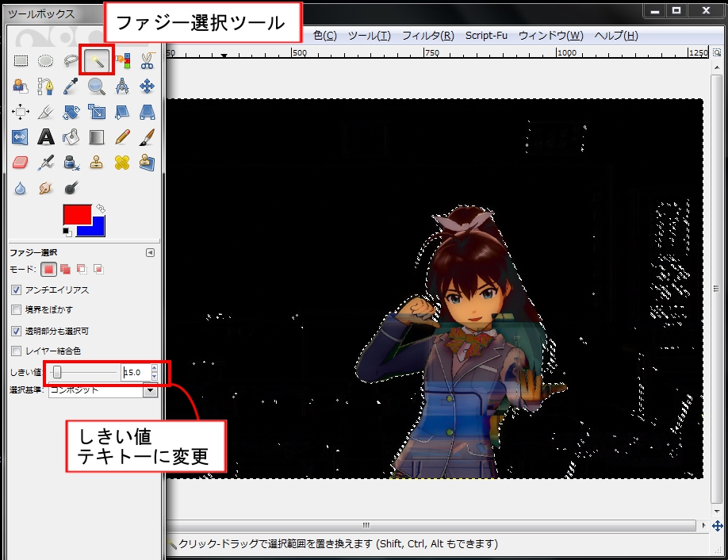Select the Rectangle Select tool
Screen dimensions: 728x560
21,60
